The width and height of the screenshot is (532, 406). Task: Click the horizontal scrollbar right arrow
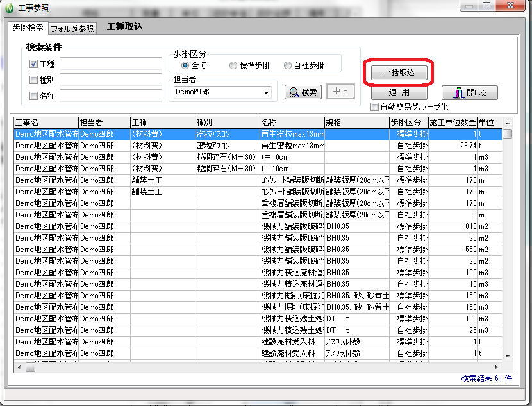click(x=497, y=367)
